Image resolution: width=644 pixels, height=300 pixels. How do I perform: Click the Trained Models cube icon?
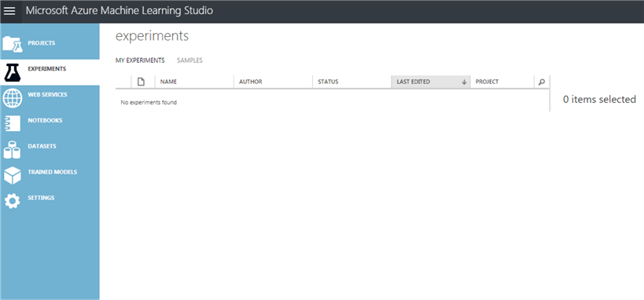13,176
